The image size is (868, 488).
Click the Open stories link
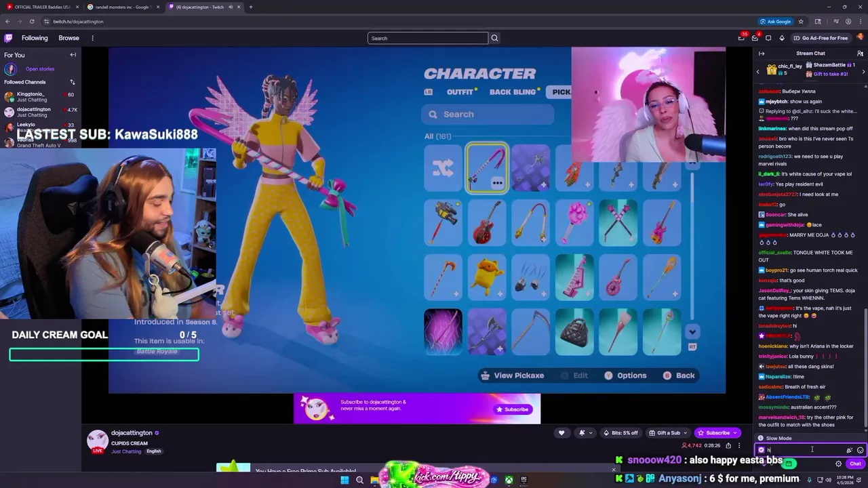click(x=40, y=68)
